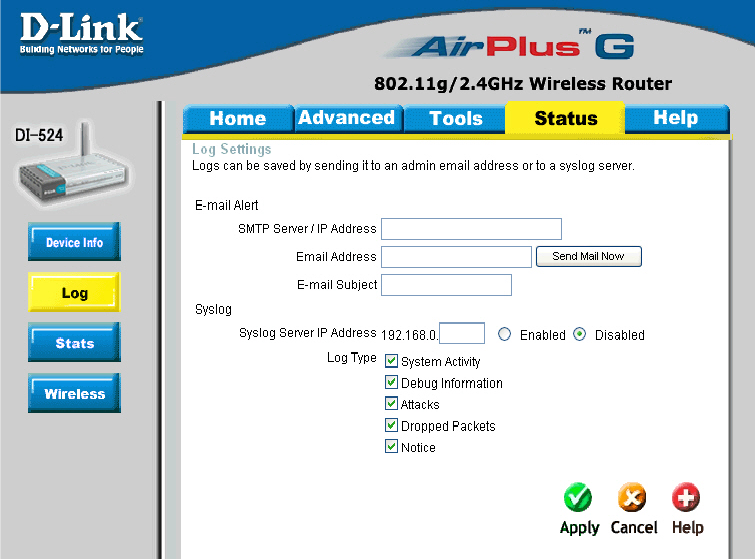Click the Log Type label
The image size is (755, 559).
coord(351,358)
